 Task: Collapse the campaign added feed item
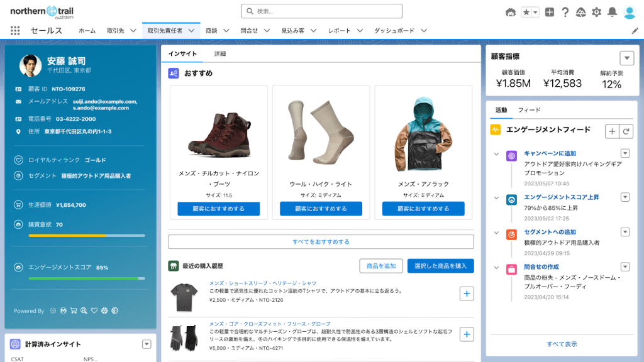pos(496,154)
